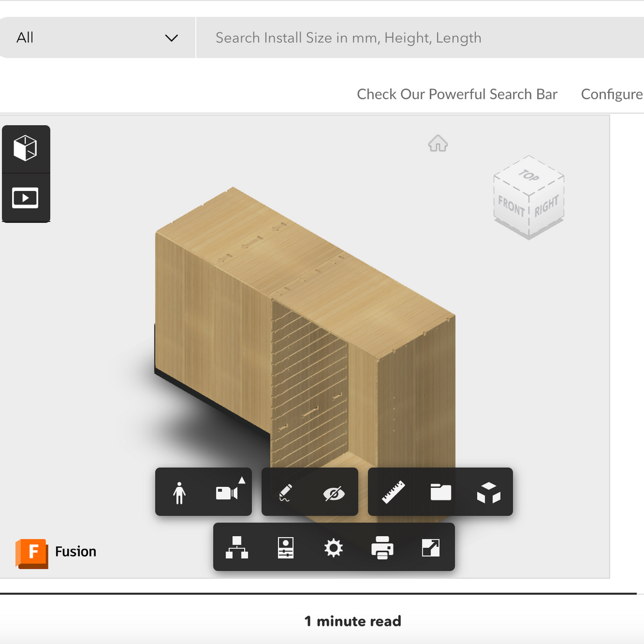
Task: Open Check Our Powerful Search Bar link
Action: (457, 94)
